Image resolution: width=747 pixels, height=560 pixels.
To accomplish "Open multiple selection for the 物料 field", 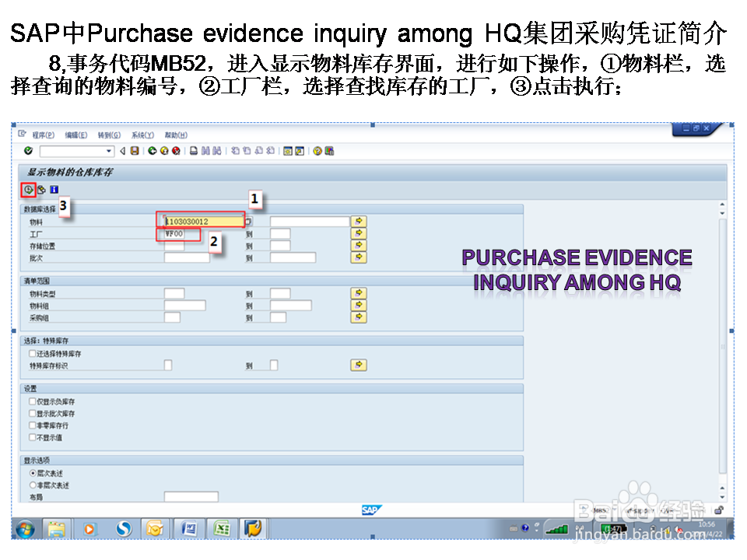I will [x=357, y=220].
